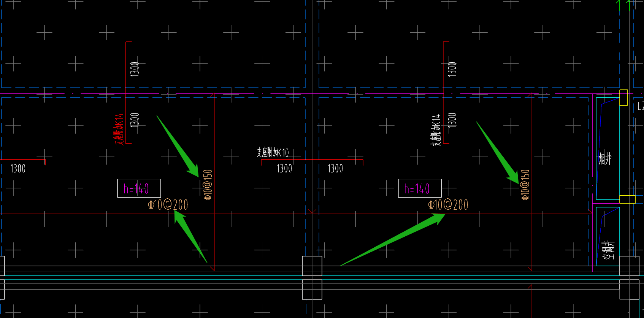Select 1300 dimension right of center beam

point(335,168)
